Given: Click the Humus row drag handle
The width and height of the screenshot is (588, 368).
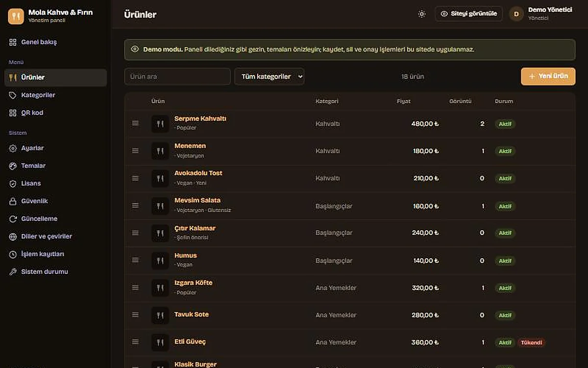Looking at the screenshot, I should 136,260.
